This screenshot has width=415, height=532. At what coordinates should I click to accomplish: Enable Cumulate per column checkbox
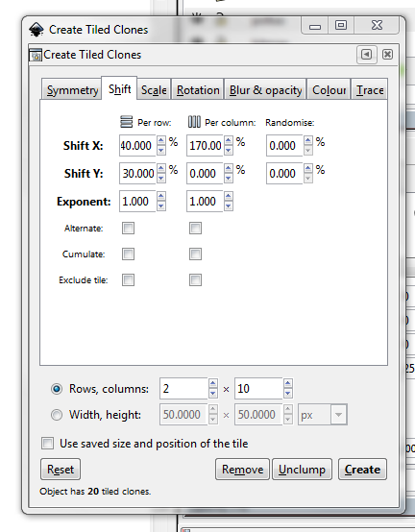[x=195, y=254]
